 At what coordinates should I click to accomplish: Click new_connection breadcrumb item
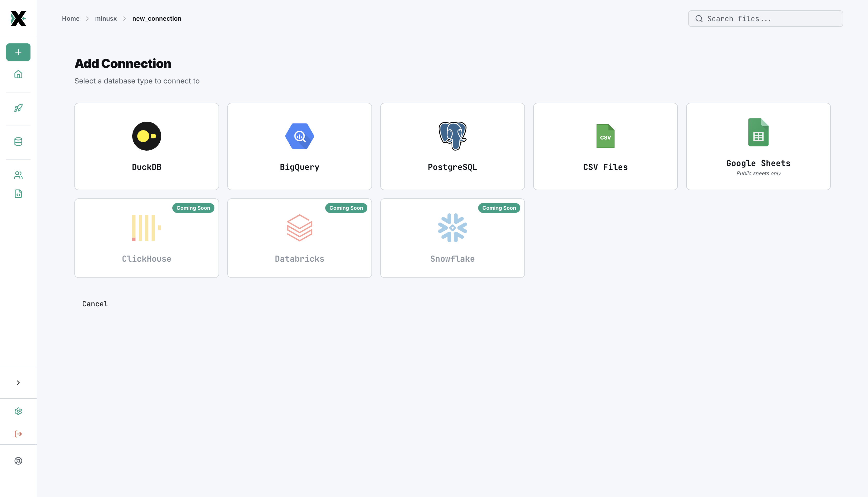[x=157, y=18]
